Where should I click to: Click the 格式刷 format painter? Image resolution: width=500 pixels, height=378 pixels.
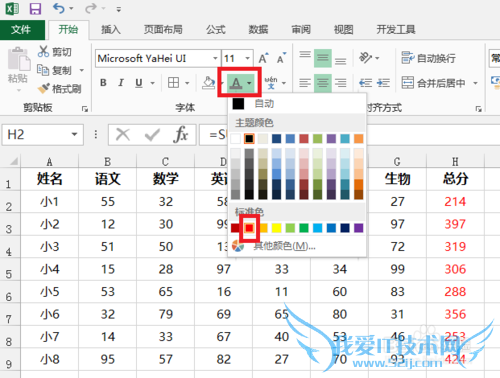coord(59,88)
